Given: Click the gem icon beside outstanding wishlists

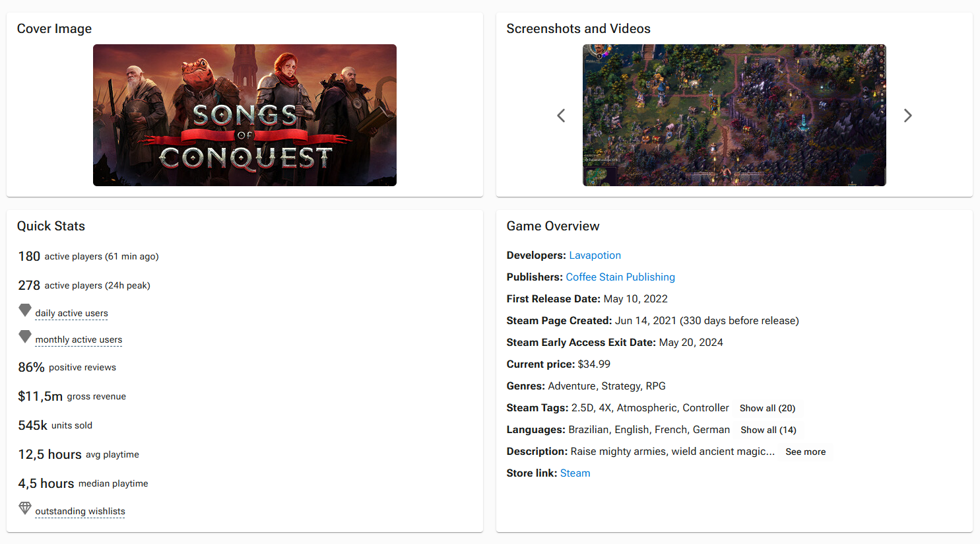Looking at the screenshot, I should coord(25,508).
